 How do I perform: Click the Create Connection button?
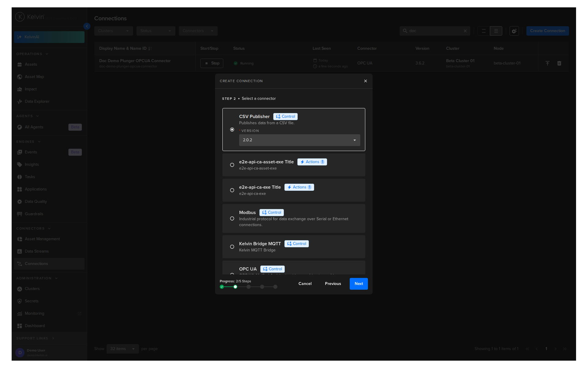tap(548, 31)
